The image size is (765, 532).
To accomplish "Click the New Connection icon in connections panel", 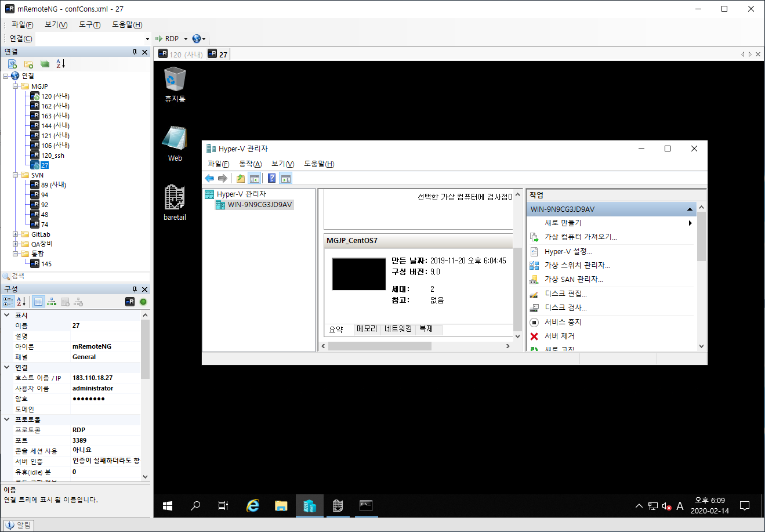I will tap(12, 64).
